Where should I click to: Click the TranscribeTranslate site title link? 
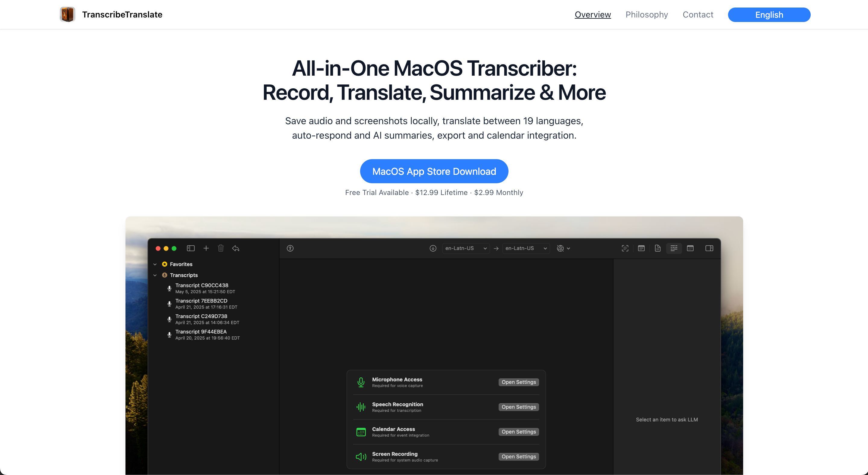pos(122,14)
